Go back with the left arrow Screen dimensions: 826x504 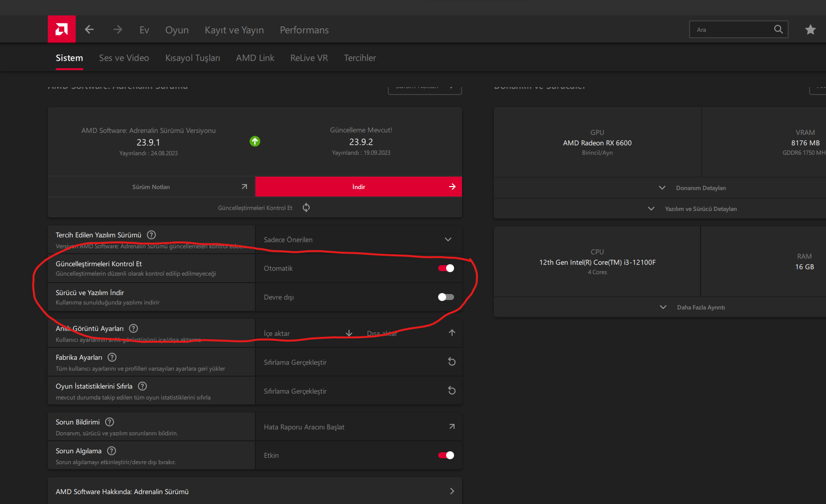[90, 29]
